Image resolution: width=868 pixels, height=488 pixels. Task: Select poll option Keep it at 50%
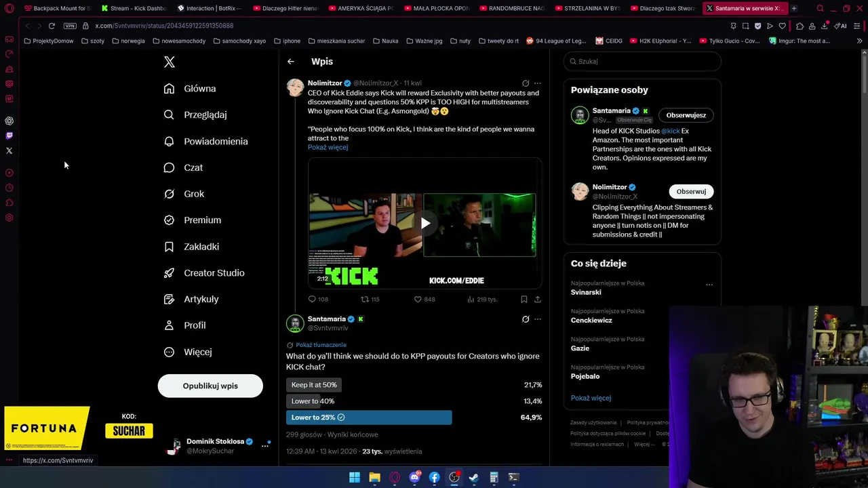coord(314,385)
